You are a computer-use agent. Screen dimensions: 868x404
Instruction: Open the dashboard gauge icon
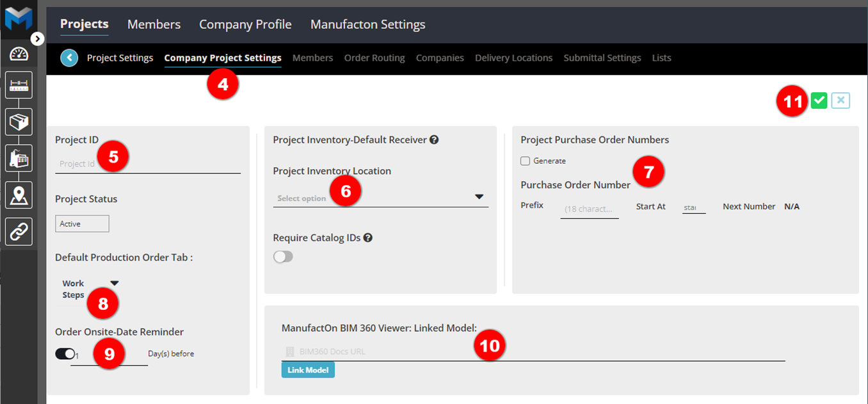click(x=19, y=54)
